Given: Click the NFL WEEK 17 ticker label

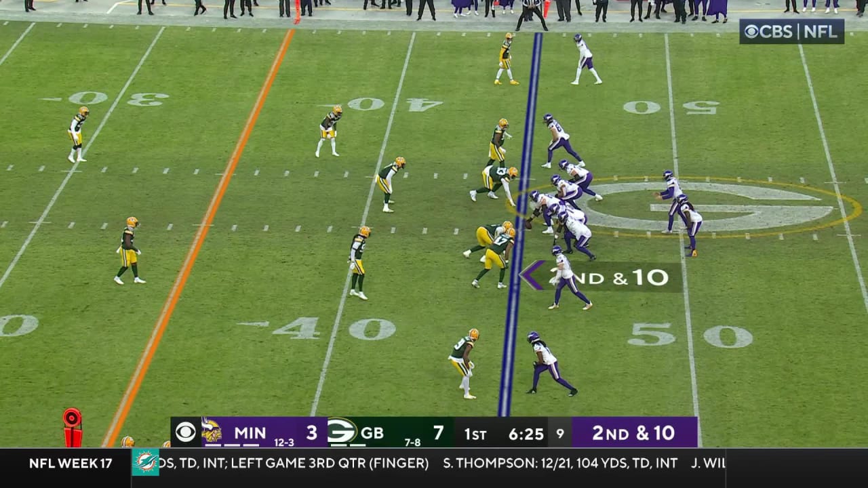Looking at the screenshot, I should click(71, 464).
